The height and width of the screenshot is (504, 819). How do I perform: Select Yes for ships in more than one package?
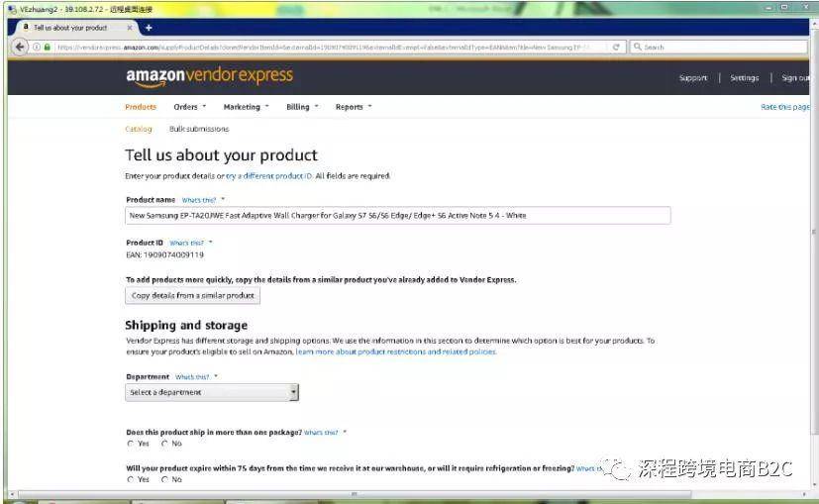click(x=131, y=444)
